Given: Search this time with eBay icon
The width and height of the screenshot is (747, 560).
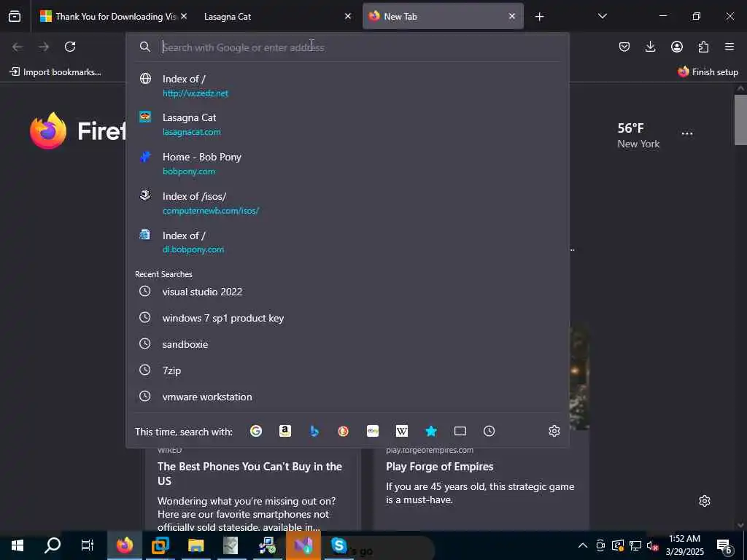Looking at the screenshot, I should [x=373, y=431].
